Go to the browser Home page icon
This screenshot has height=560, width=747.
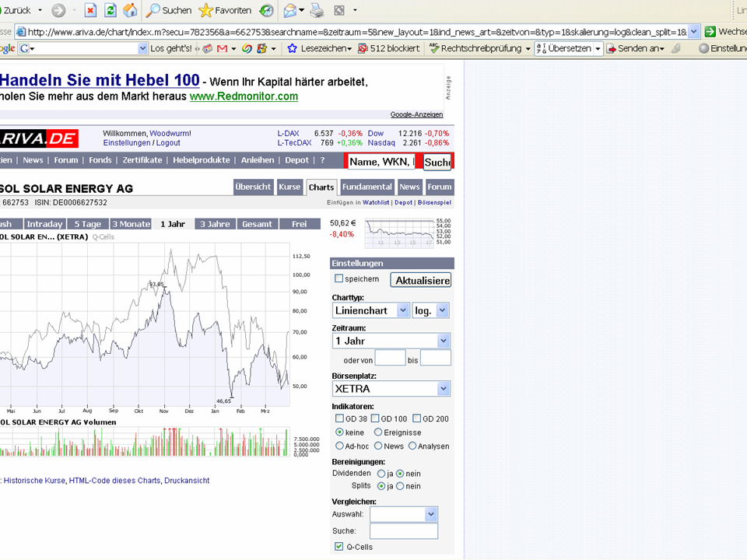[130, 10]
